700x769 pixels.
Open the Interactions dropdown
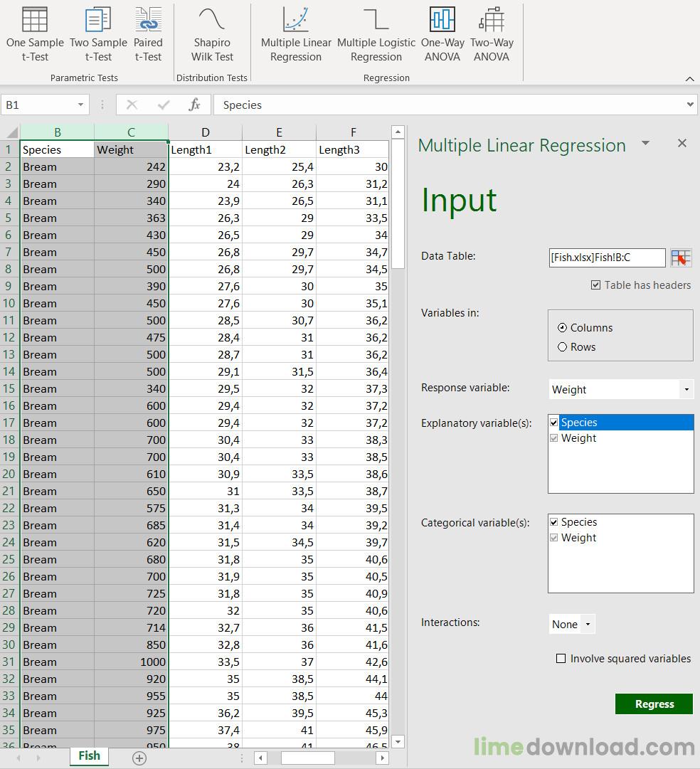pyautogui.click(x=588, y=625)
